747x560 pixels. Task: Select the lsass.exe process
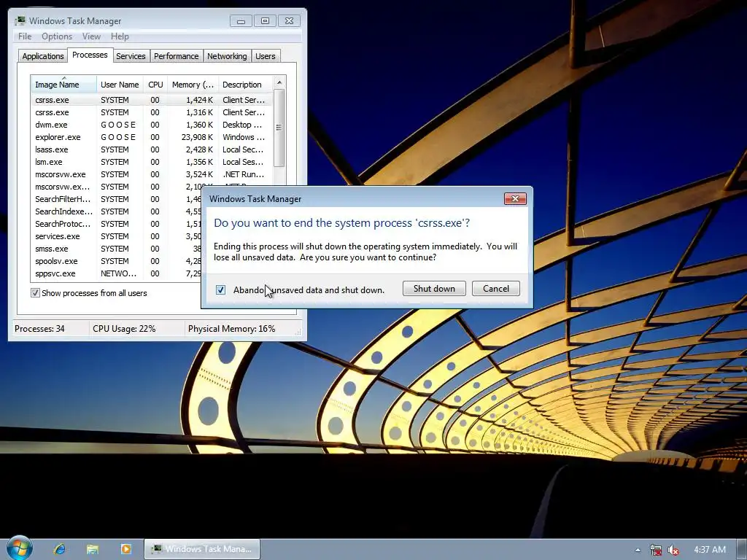click(x=152, y=149)
